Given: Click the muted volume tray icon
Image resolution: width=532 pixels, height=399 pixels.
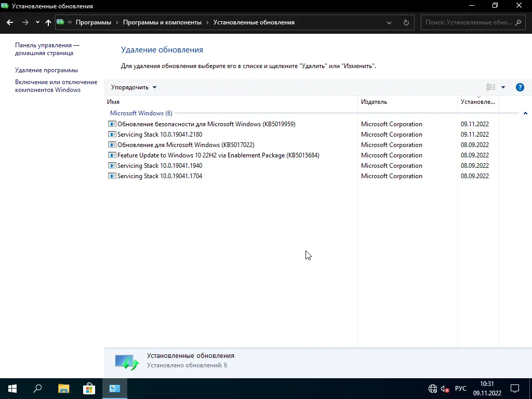Looking at the screenshot, I should 445,389.
